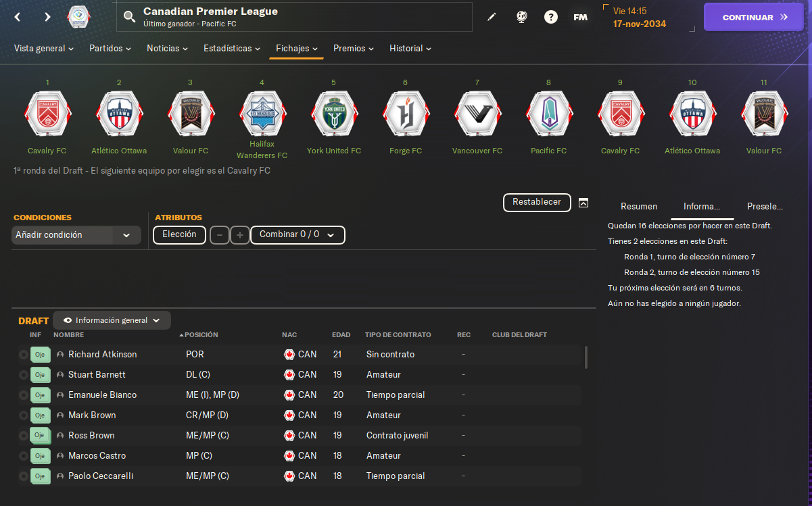Click the date Vie 14:15 17-nov-2034

[640, 18]
